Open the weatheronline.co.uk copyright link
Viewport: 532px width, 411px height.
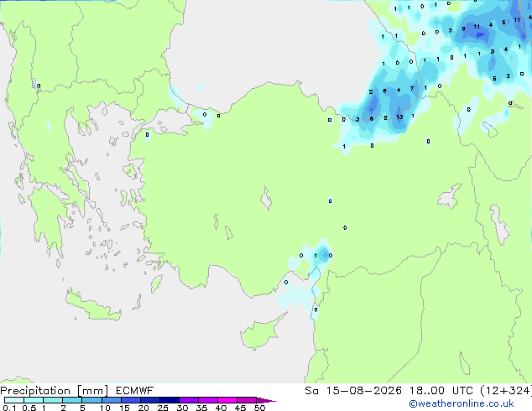462,403
